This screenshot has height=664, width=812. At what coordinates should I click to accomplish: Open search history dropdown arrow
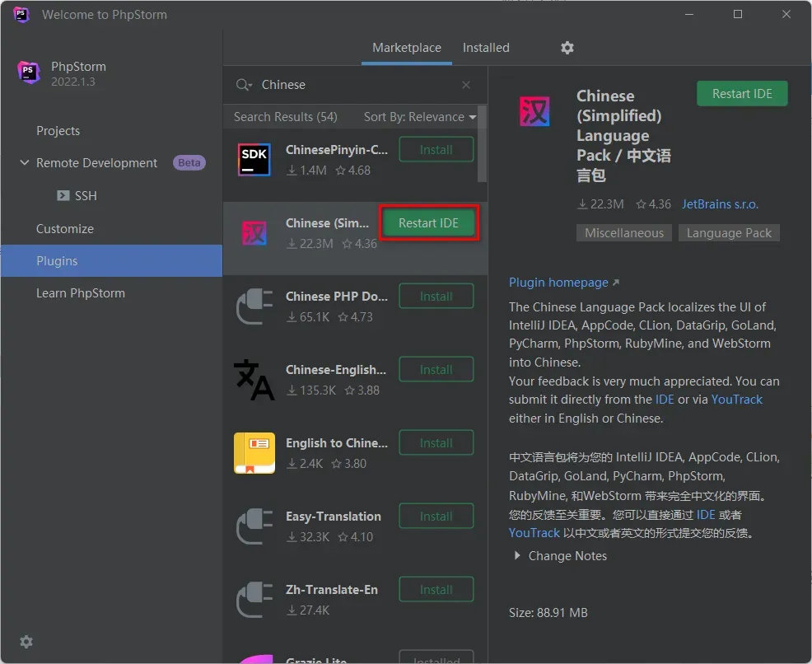coord(250,86)
